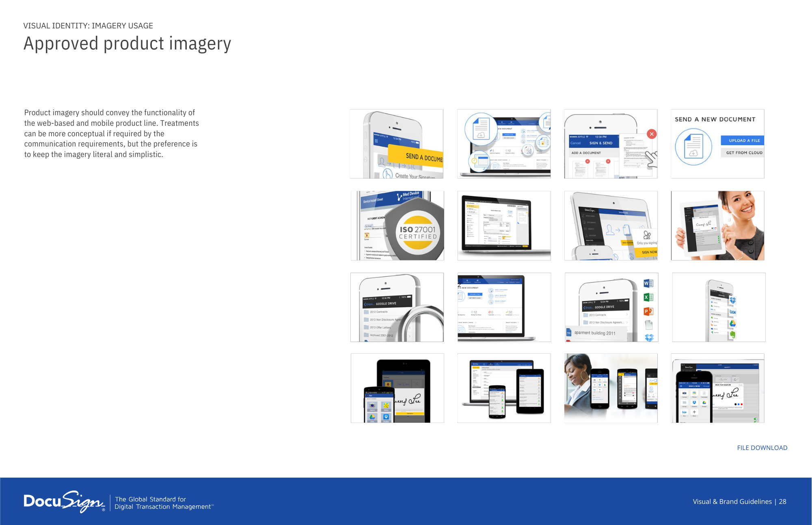Click the Excel icon in file types thumbnail

point(648,297)
